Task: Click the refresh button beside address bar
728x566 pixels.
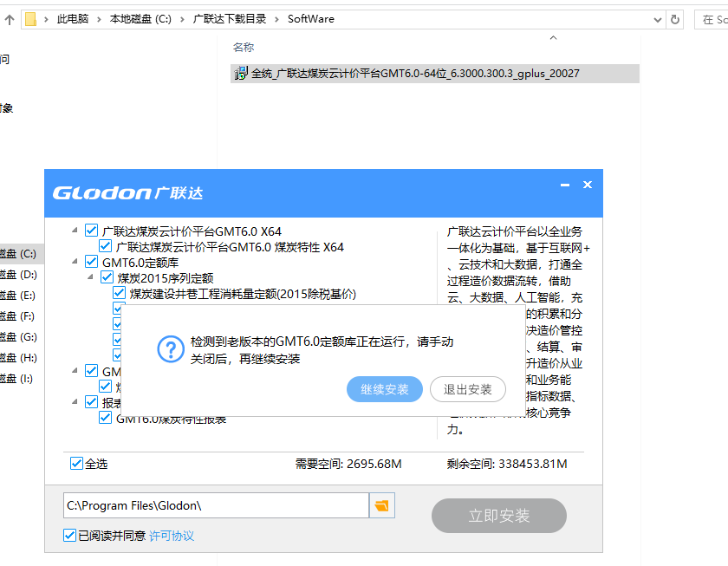Action: pos(675,19)
